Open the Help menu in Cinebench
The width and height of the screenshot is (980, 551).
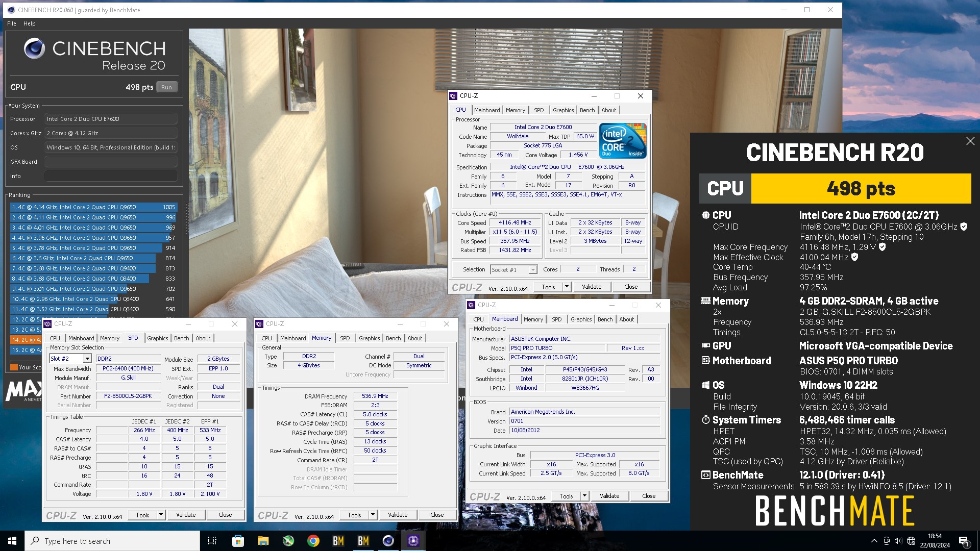30,23
